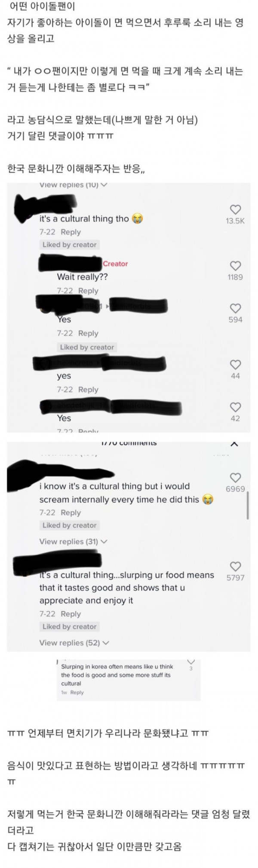
Task: Click 'Liked by creator' tag under 'Yes'
Action: coord(87,347)
